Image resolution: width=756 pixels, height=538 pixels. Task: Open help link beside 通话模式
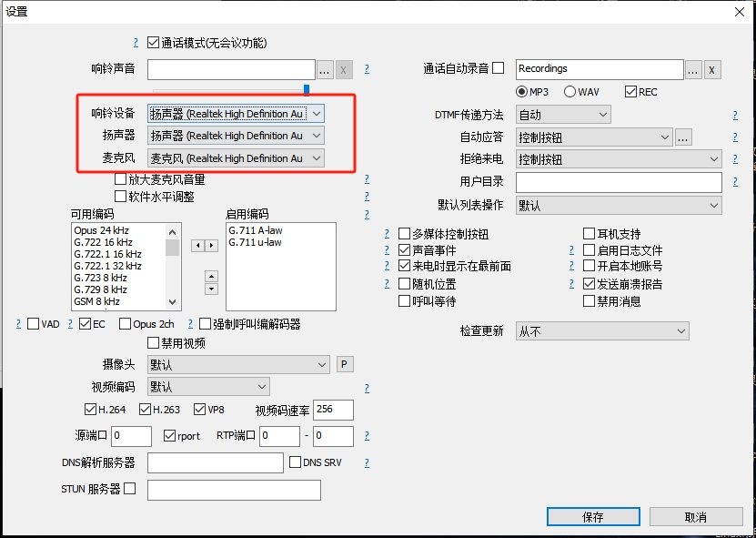(136, 43)
